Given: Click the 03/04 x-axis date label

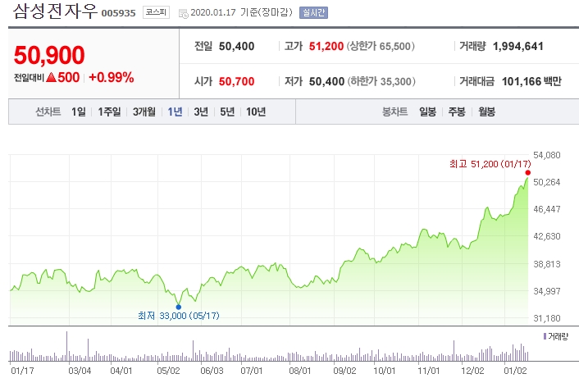Looking at the screenshot, I should click(80, 371).
